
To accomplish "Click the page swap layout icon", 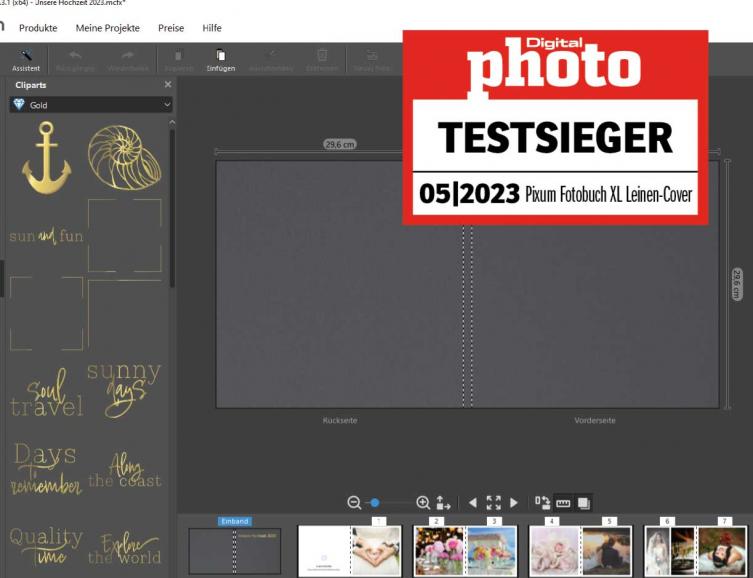I will tap(542, 503).
